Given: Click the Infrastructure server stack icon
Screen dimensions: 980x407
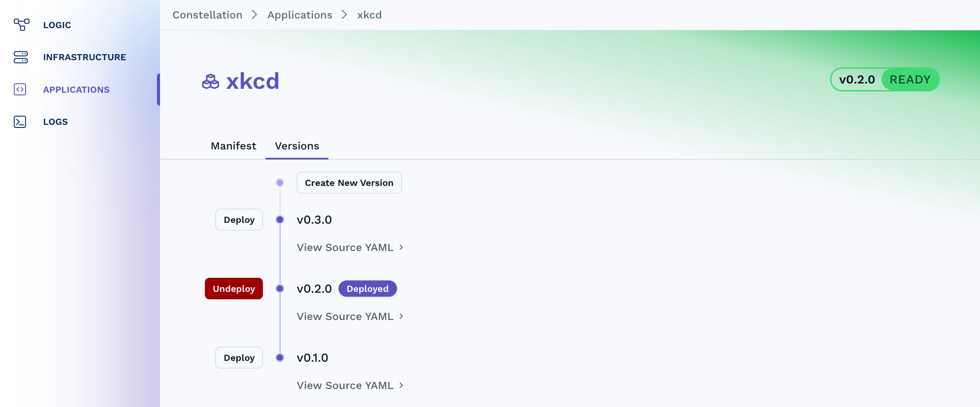Looking at the screenshot, I should click(21, 57).
